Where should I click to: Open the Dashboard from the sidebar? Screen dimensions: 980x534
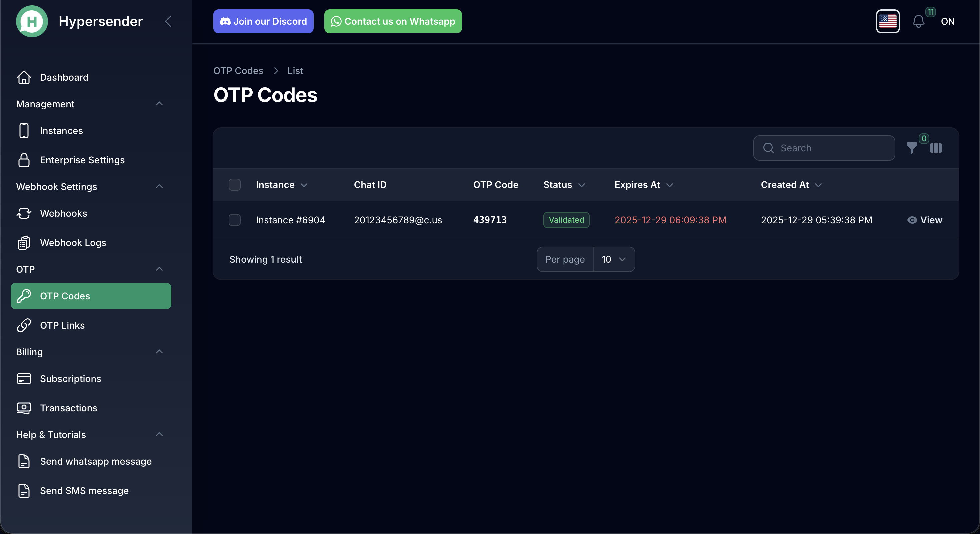coord(64,77)
